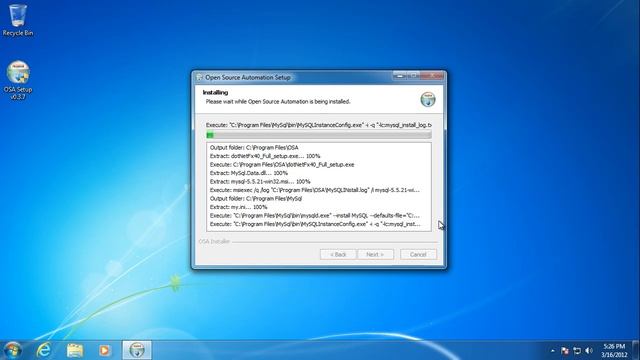Open Windows Explorer from the taskbar
The image size is (640, 360).
[x=75, y=350]
